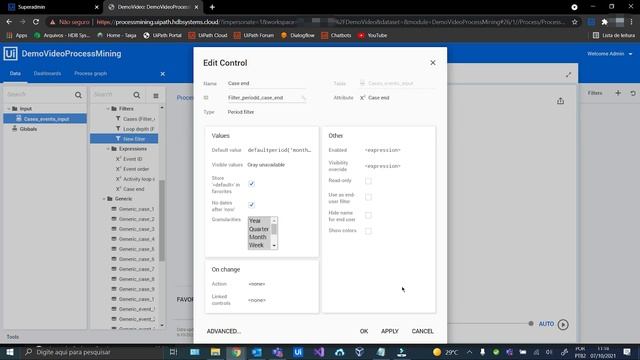Collapse the Generic folder
The image size is (640, 360).
pos(104,199)
